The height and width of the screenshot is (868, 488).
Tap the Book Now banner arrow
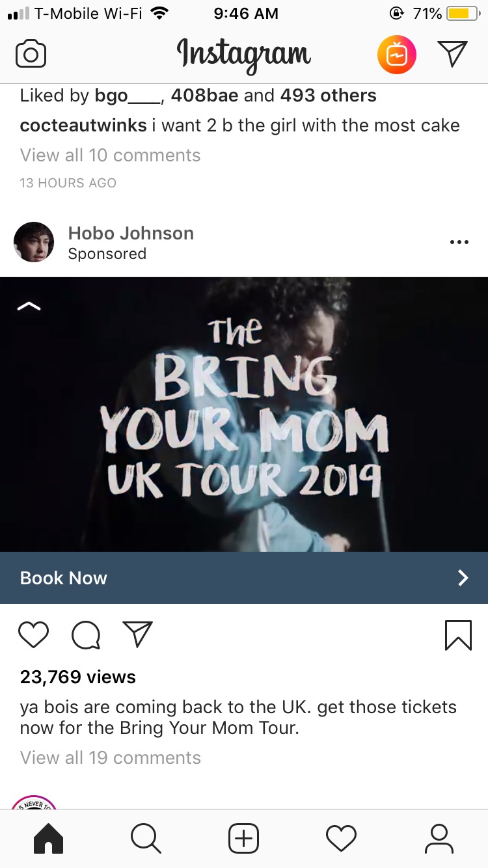click(x=463, y=578)
